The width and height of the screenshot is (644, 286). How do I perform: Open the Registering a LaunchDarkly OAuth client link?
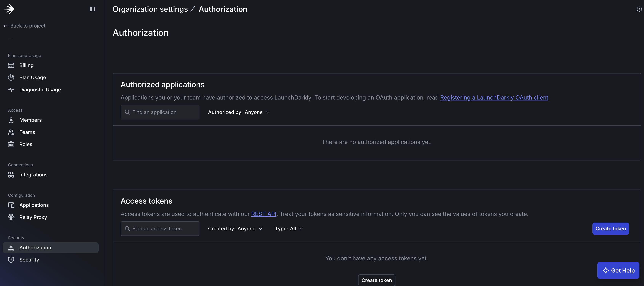494,98
